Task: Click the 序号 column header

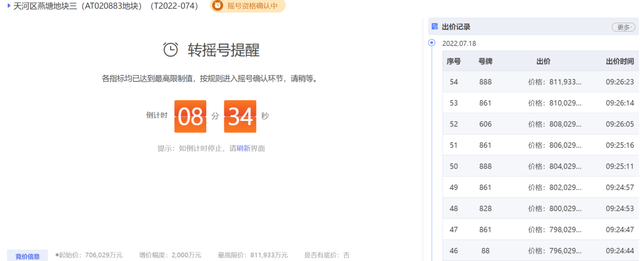Action: [453, 61]
